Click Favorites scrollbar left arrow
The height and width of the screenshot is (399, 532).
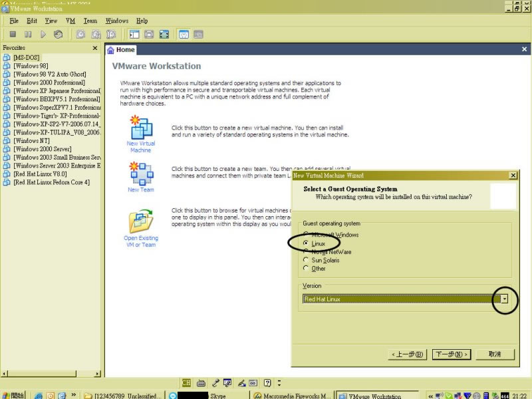click(4, 374)
